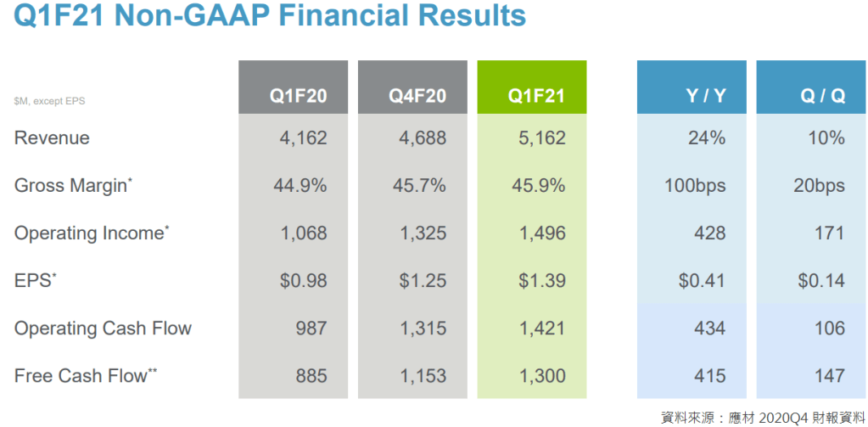The height and width of the screenshot is (427, 868).
Task: Click the Revenue row label
Action: point(52,138)
